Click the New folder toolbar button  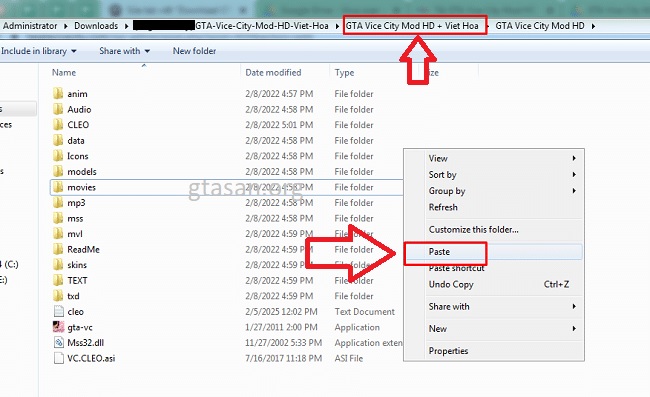194,51
